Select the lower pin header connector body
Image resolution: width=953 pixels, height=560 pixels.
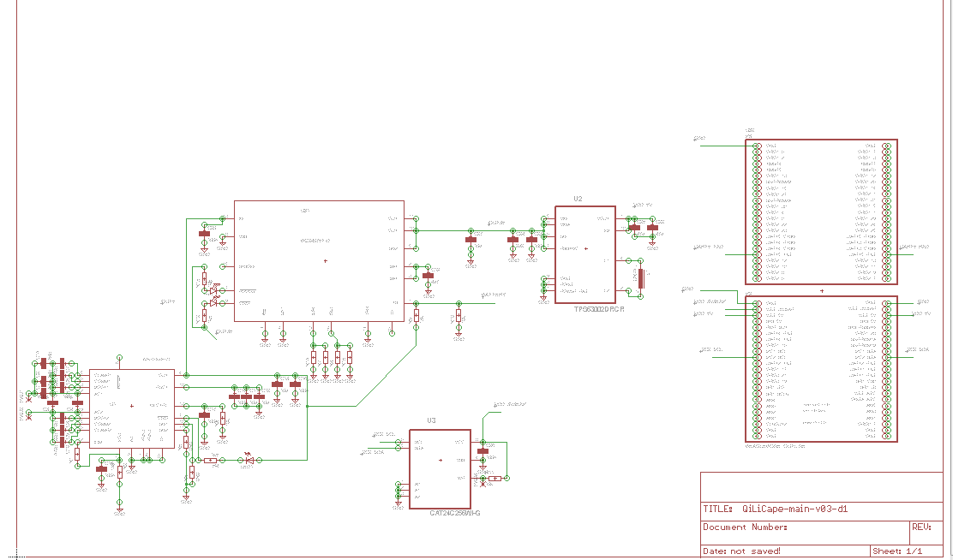pos(823,368)
